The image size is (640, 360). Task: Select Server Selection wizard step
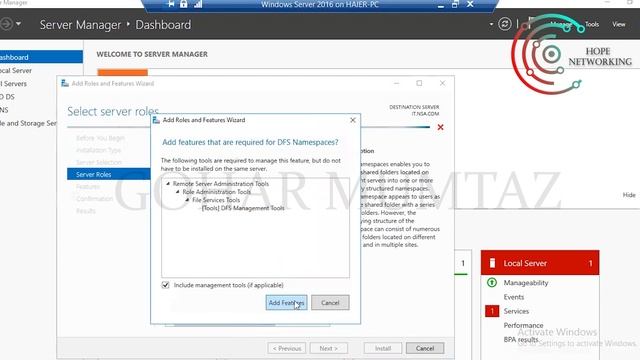coord(99,162)
